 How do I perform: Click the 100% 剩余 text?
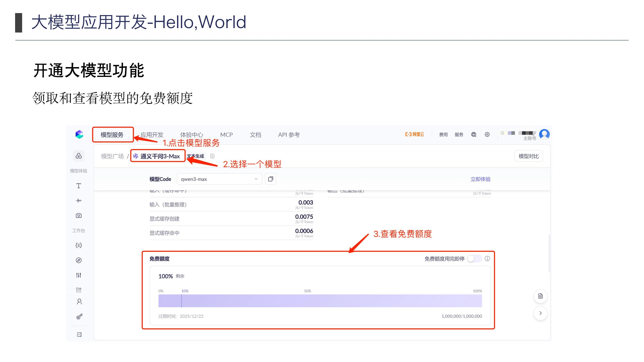point(171,276)
